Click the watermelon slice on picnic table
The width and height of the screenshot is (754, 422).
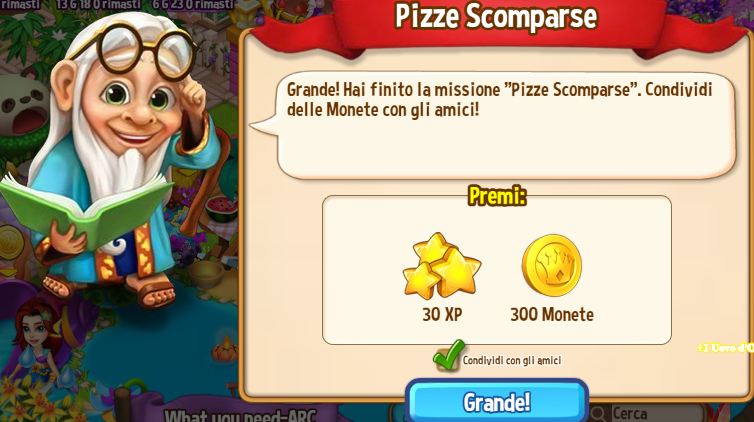point(222,209)
